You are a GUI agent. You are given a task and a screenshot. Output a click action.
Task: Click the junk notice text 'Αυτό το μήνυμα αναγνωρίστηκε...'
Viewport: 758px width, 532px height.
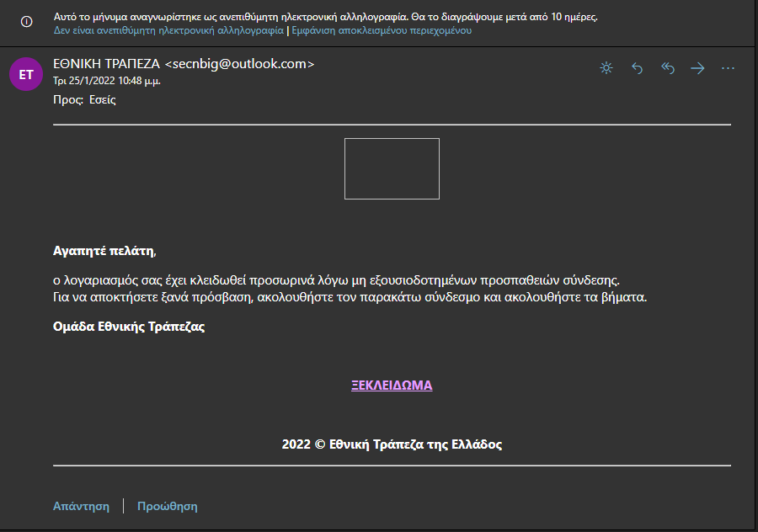pos(325,17)
